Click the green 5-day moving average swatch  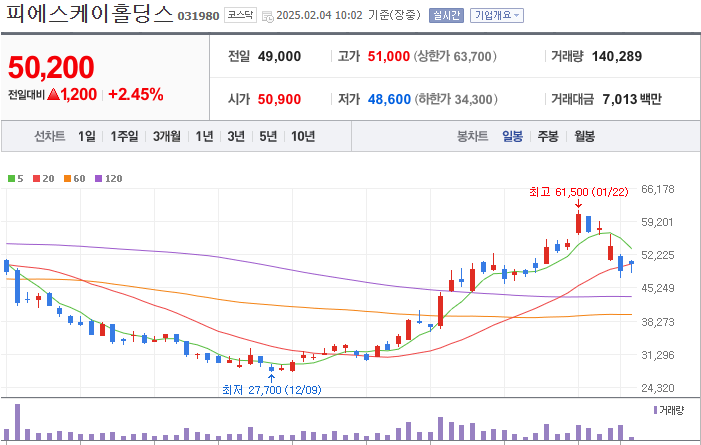pos(12,178)
